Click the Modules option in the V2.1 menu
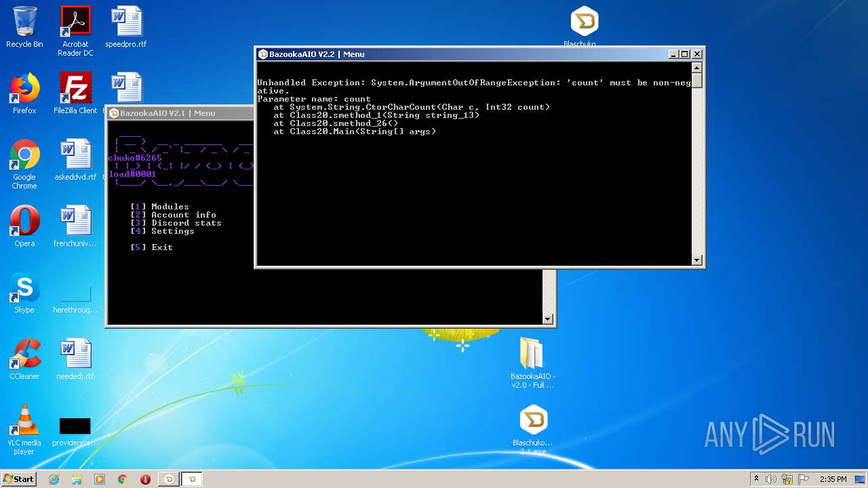 coord(159,207)
